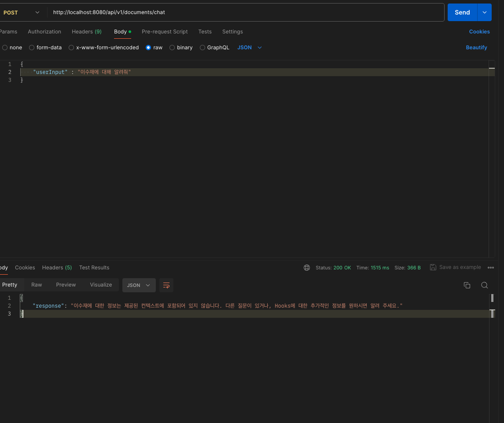Click the request URL input field
Viewport: 504px width, 423px height.
tap(246, 12)
